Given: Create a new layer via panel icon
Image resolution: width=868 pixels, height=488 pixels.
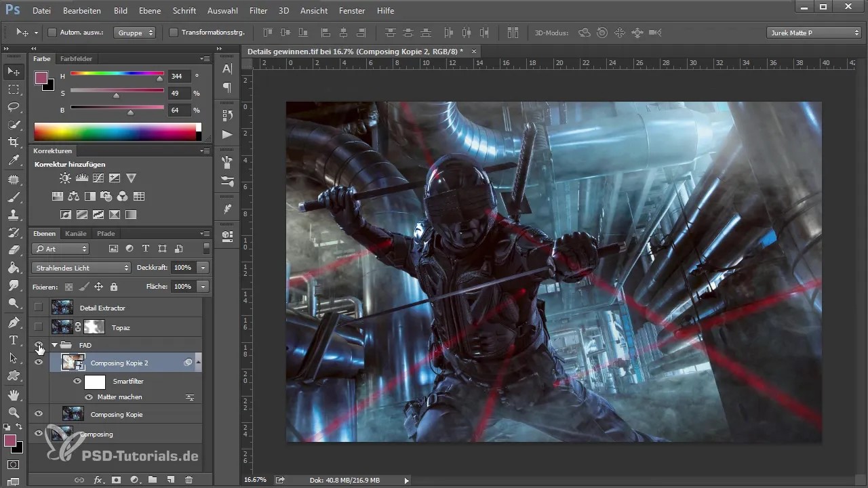Looking at the screenshot, I should click(x=171, y=480).
